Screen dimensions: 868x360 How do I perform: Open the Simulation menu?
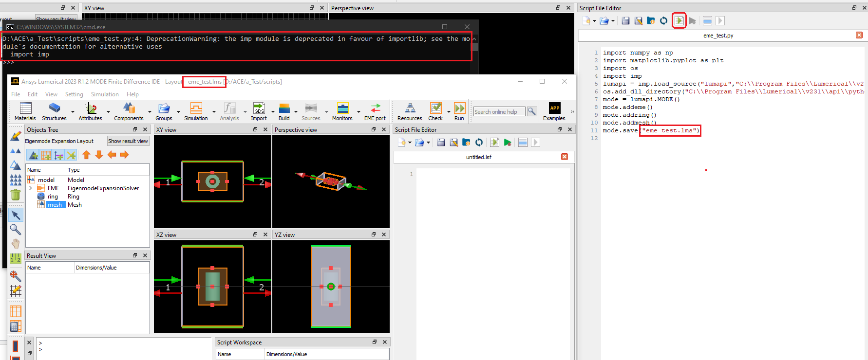click(105, 94)
